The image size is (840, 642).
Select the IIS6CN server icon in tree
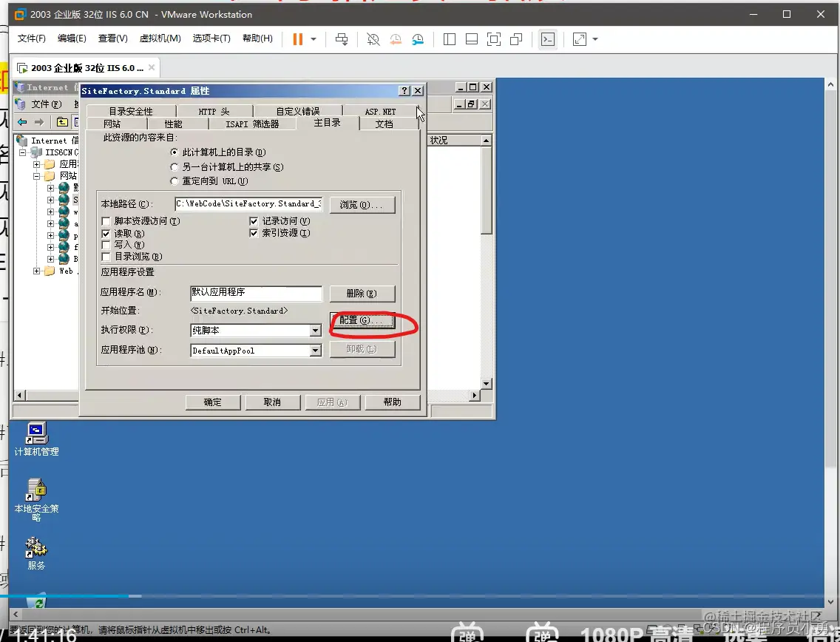[36, 152]
